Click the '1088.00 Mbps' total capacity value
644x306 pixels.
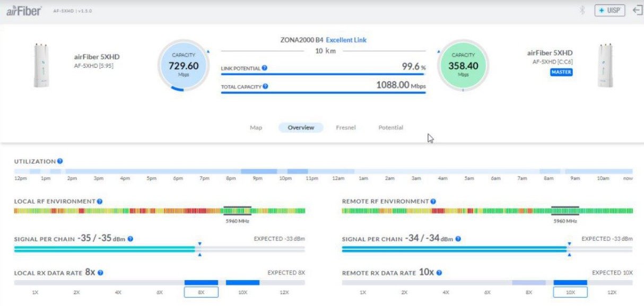(x=401, y=85)
